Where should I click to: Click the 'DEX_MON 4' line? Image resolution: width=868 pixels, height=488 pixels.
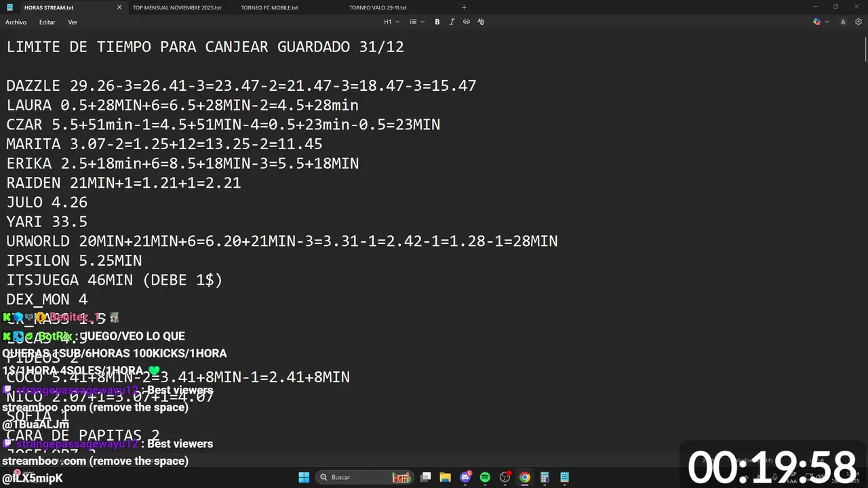point(47,300)
